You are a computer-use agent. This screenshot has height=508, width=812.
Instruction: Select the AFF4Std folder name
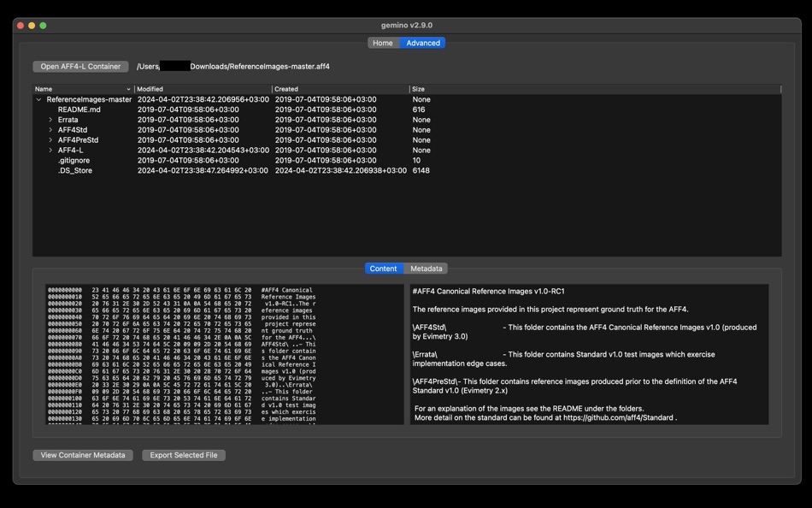(73, 130)
